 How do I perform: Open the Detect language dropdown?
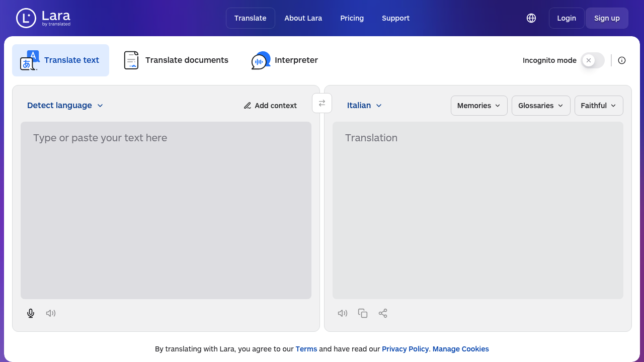65,106
